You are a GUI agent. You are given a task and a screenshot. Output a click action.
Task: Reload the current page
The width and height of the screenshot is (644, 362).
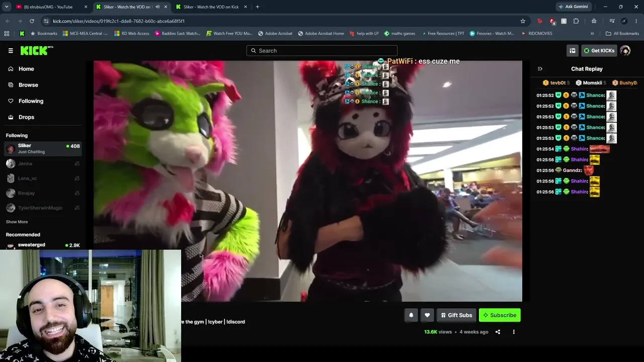[x=32, y=21]
